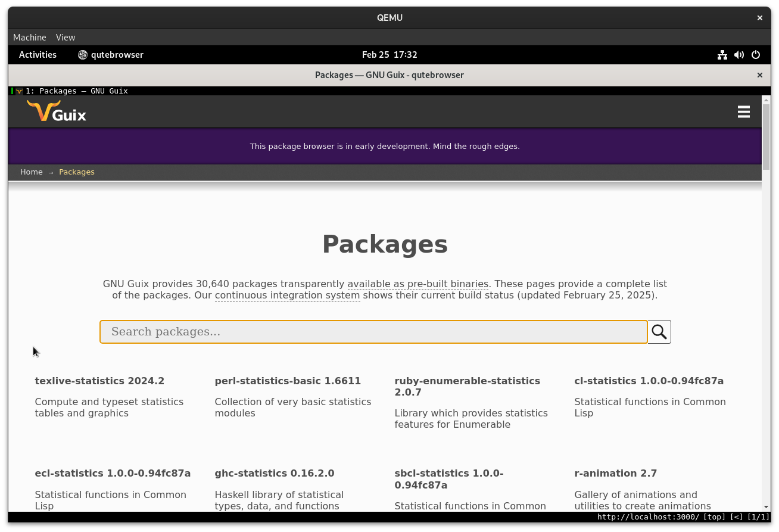Open the hamburger navigation menu

pos(743,112)
